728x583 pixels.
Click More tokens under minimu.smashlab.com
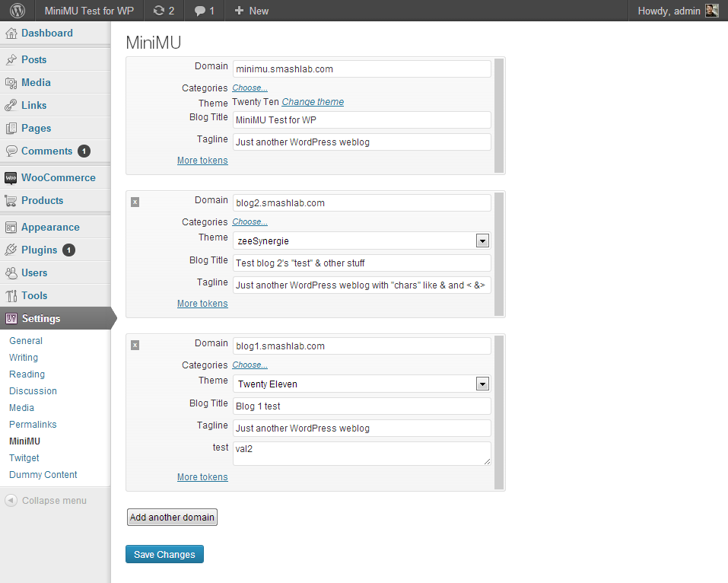(202, 161)
